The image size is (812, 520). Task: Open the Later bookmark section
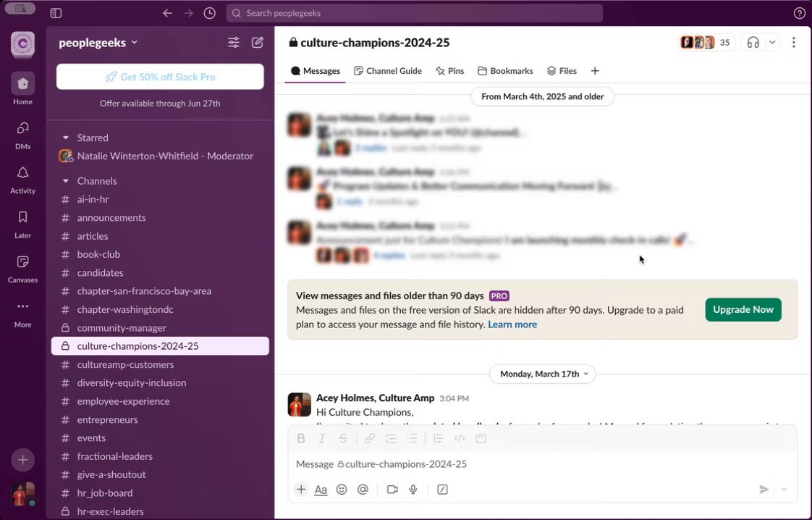pos(22,224)
